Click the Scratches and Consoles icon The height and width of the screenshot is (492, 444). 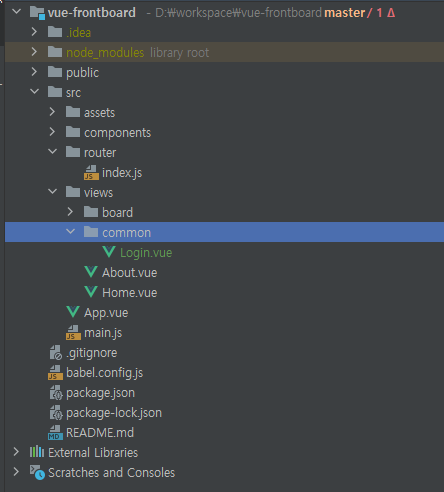37,472
